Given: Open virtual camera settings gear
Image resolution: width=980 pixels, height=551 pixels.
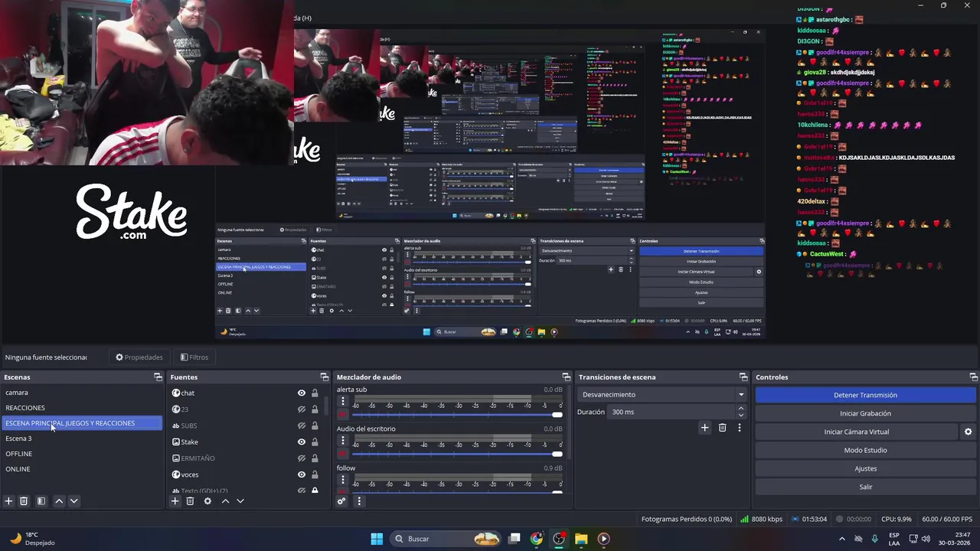Looking at the screenshot, I should 968,432.
